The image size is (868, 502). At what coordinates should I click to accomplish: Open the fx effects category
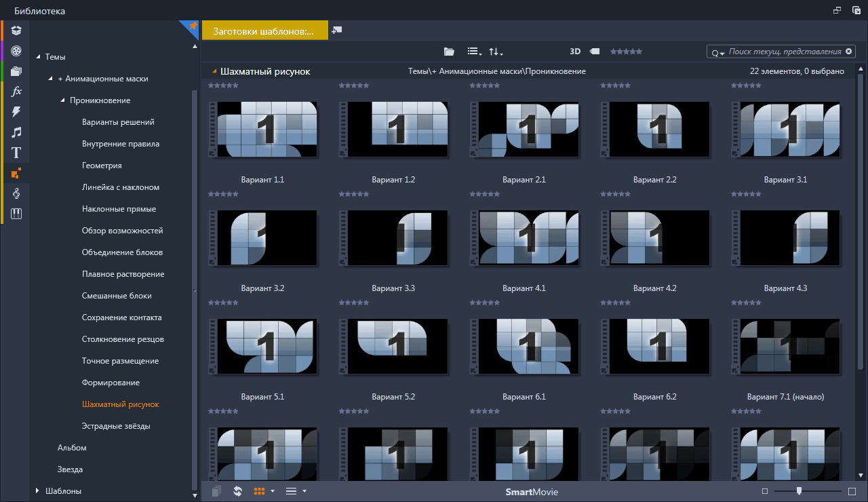click(16, 92)
